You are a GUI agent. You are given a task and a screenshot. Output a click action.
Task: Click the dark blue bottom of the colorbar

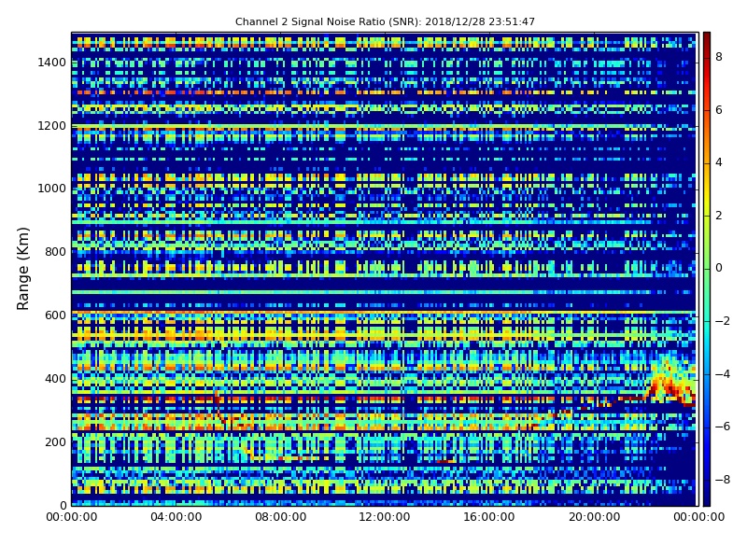(x=707, y=499)
